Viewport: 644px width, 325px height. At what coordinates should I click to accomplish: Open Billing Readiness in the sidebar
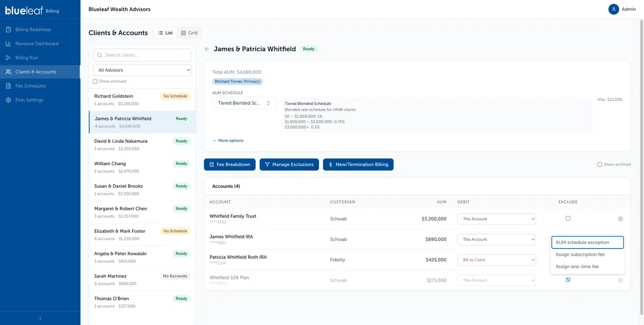pyautogui.click(x=40, y=29)
